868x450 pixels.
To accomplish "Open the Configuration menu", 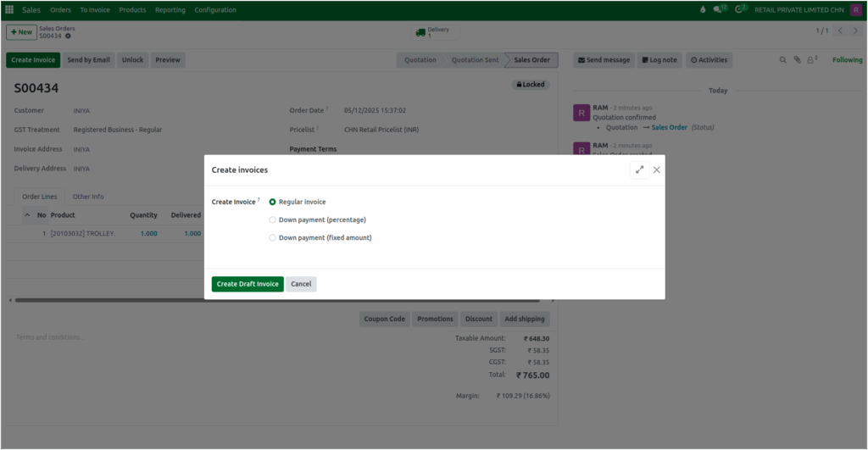I will coord(215,9).
